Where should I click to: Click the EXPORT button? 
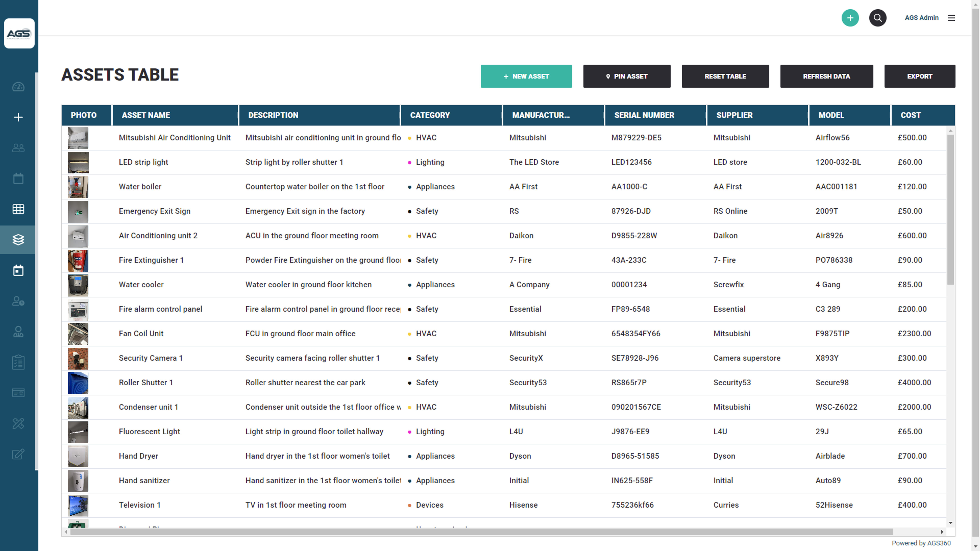pyautogui.click(x=920, y=76)
